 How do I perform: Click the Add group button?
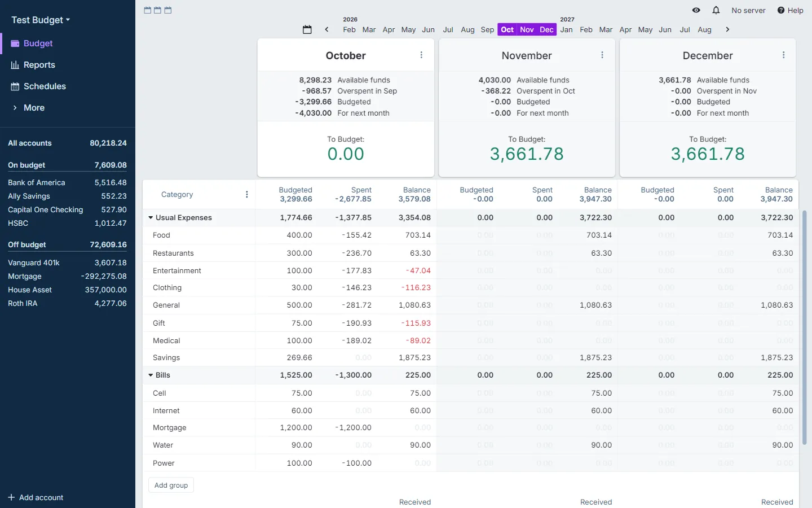[x=171, y=485]
